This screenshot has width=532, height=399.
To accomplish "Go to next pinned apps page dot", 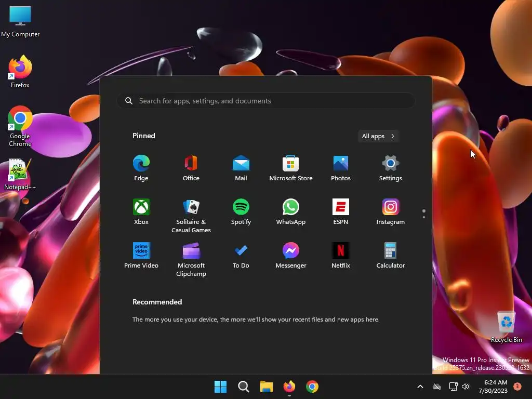I will 424,217.
